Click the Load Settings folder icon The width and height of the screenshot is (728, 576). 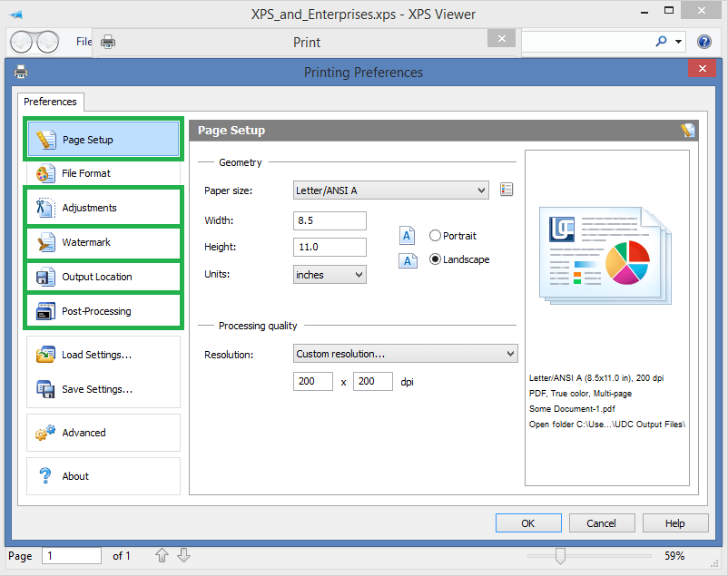(45, 355)
